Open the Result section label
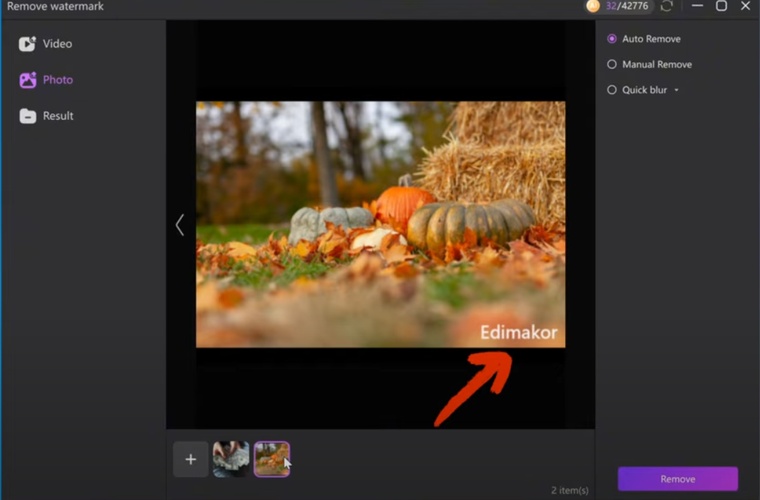760x500 pixels. point(58,116)
